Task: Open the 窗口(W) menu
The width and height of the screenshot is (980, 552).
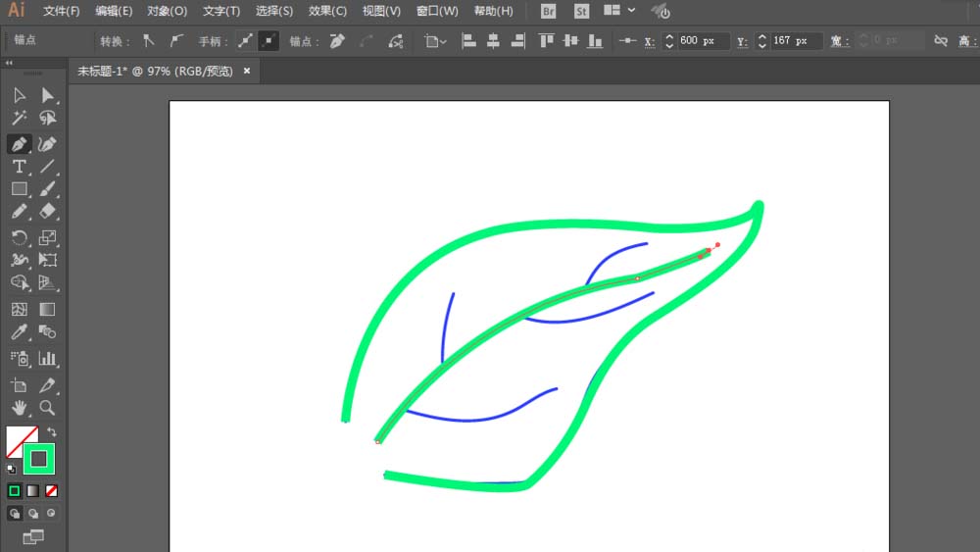Action: click(x=437, y=11)
